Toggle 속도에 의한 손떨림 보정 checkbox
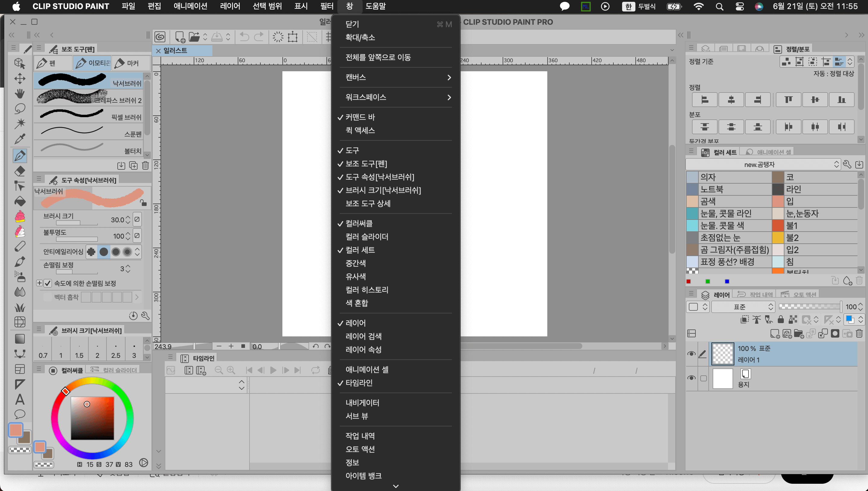Image resolution: width=868 pixels, height=491 pixels. pyautogui.click(x=48, y=283)
